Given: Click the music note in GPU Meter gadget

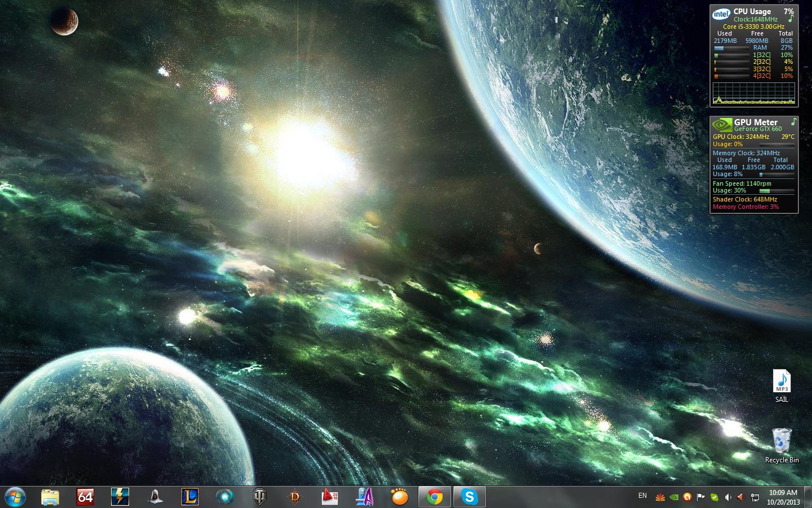Looking at the screenshot, I should [x=793, y=121].
